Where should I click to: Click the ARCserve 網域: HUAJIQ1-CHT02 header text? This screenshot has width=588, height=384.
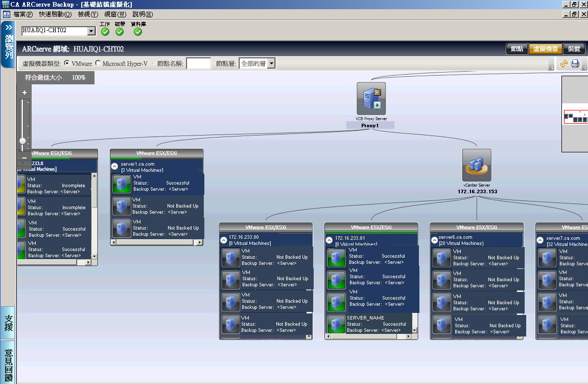pos(73,49)
